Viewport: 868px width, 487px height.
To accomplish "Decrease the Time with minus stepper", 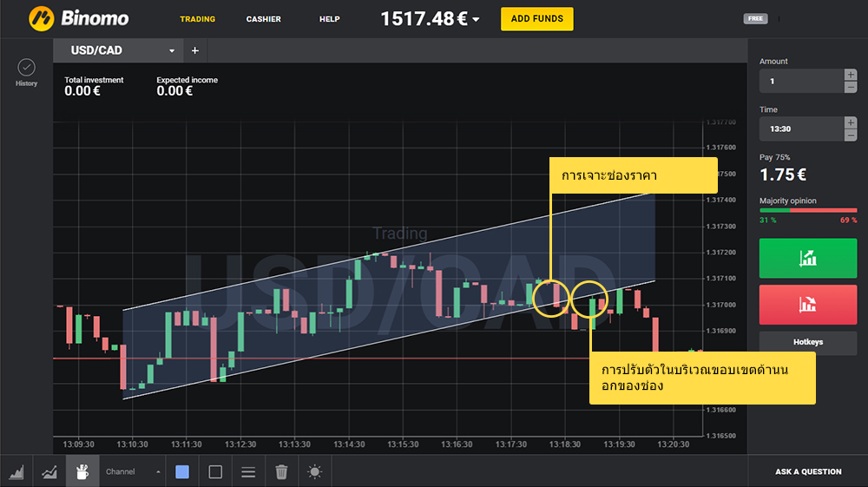I will (851, 135).
